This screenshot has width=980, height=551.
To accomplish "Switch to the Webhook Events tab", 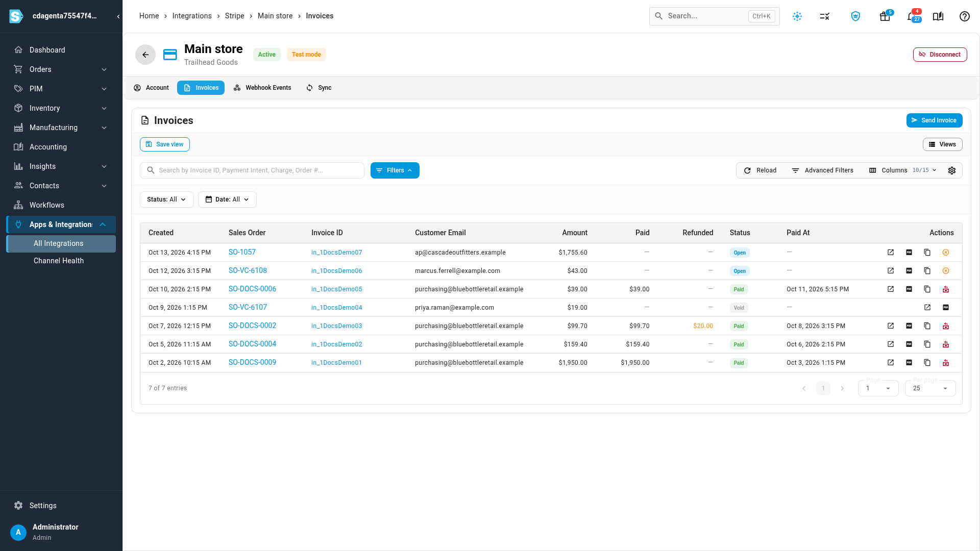I will (262, 88).
